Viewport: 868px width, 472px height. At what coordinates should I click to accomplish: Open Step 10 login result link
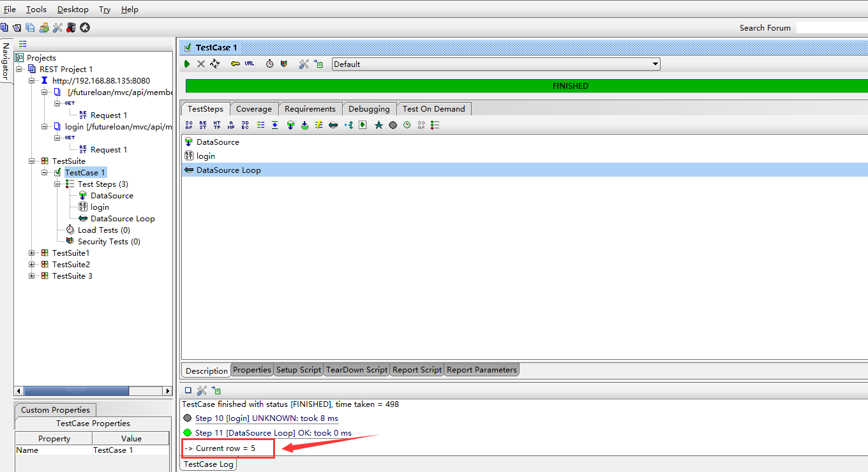[x=266, y=418]
